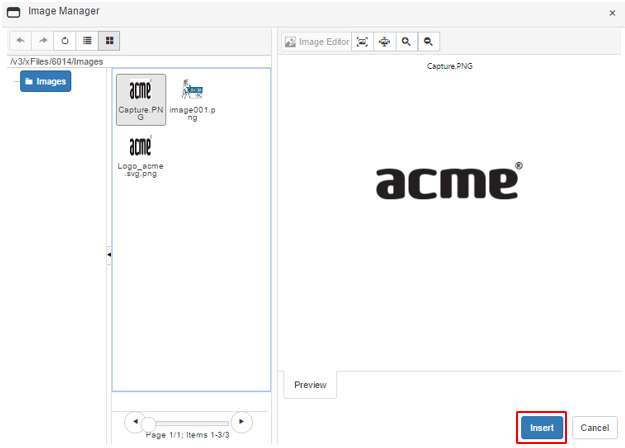Select the Logo_acme.svg.png file
Viewport: 625px width, 448px height.
[x=141, y=156]
